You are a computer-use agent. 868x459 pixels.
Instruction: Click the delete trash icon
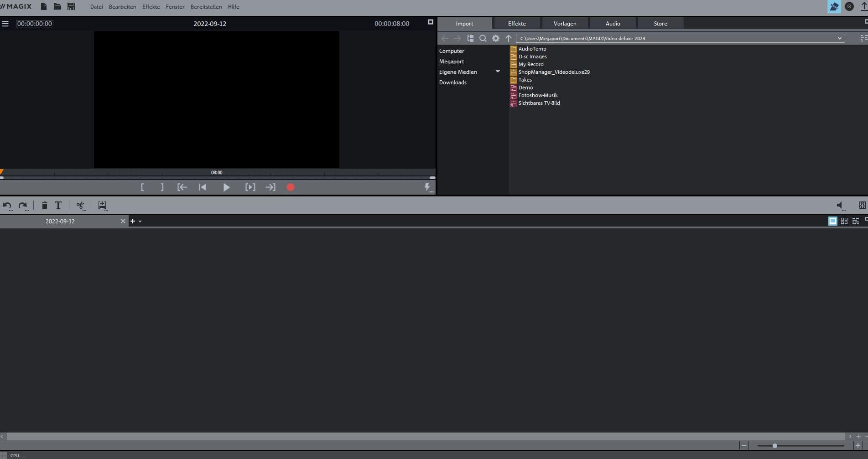pos(44,206)
